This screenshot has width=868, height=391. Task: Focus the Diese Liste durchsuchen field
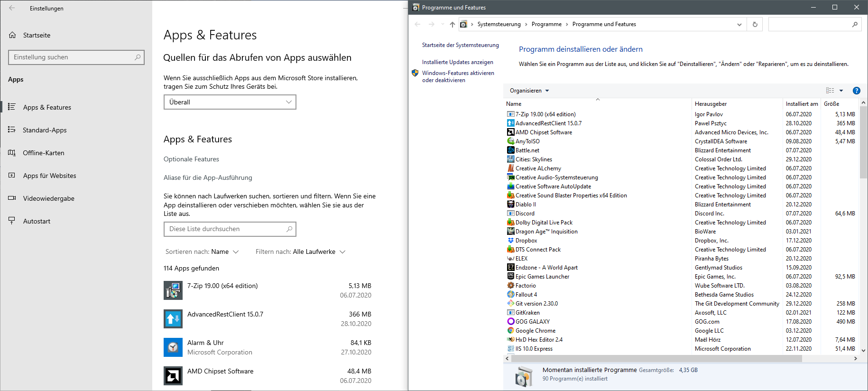230,229
